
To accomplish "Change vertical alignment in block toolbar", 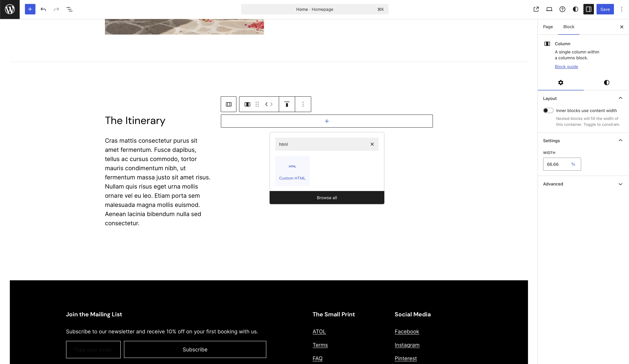I will click(287, 104).
